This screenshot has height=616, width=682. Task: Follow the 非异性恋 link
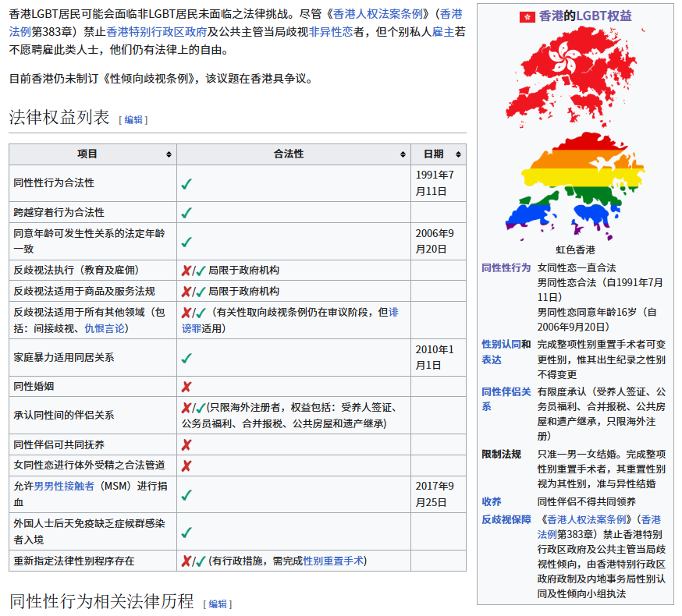(x=331, y=32)
